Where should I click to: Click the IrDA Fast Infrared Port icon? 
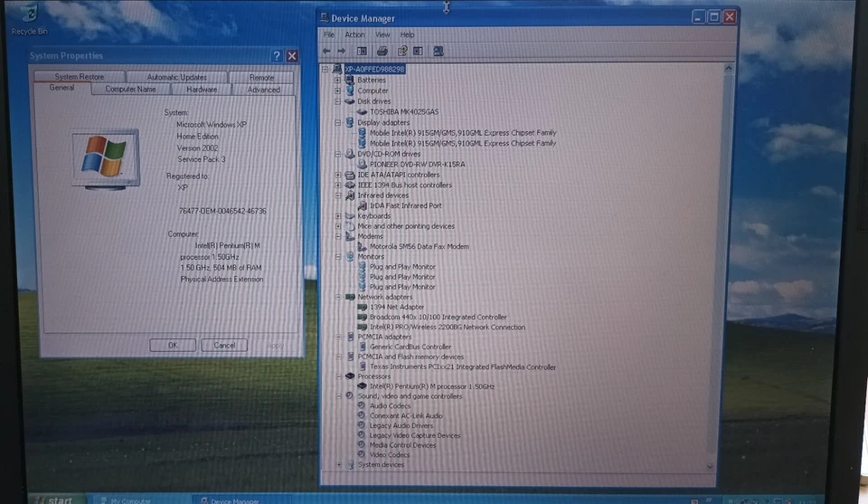click(362, 205)
